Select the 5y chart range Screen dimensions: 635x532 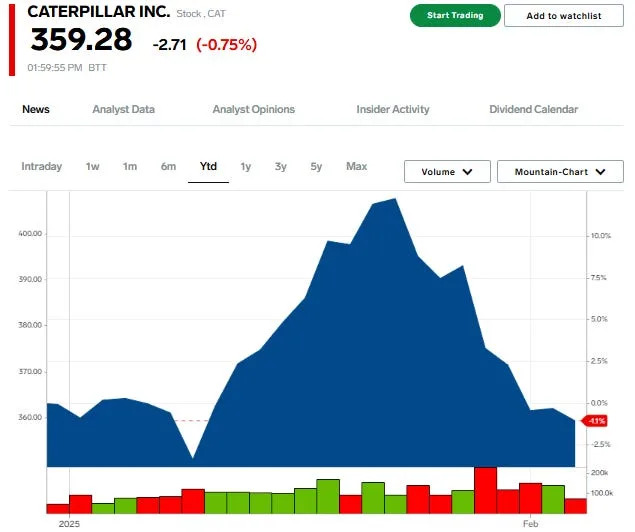point(316,166)
